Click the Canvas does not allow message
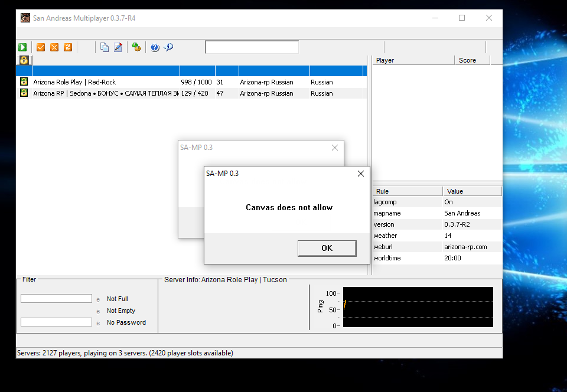This screenshot has height=392, width=567. click(x=289, y=207)
